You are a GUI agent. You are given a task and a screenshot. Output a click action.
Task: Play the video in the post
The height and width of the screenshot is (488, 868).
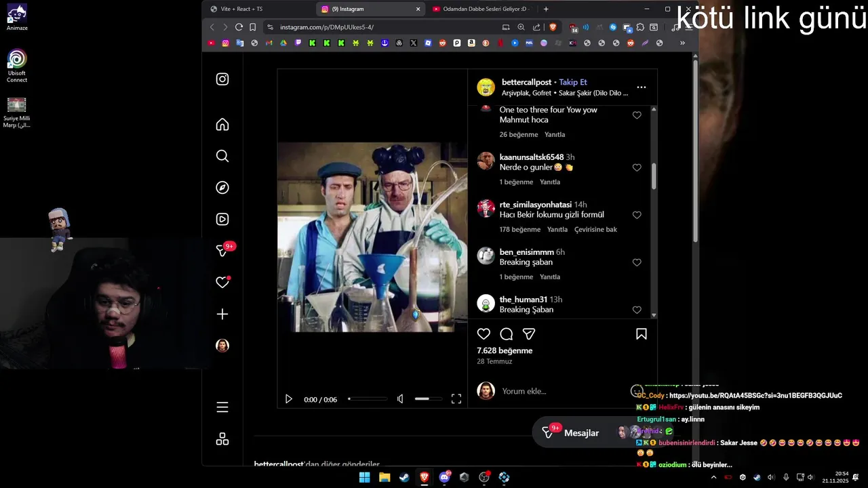pos(288,399)
